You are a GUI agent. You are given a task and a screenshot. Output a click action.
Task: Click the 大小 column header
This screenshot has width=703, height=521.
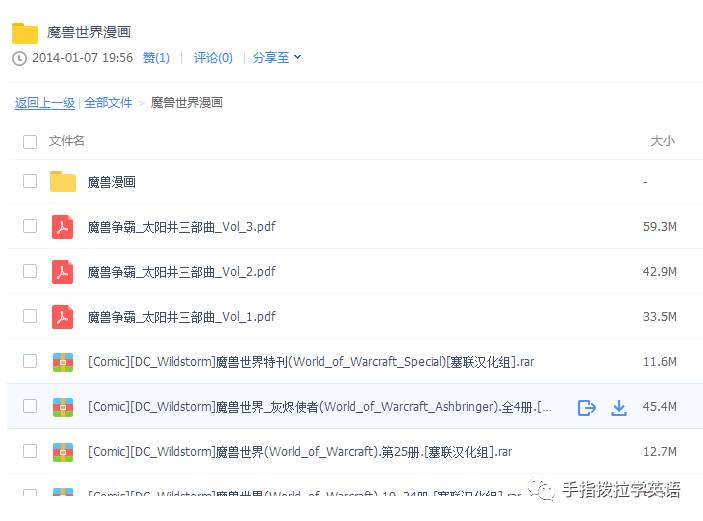coord(662,141)
